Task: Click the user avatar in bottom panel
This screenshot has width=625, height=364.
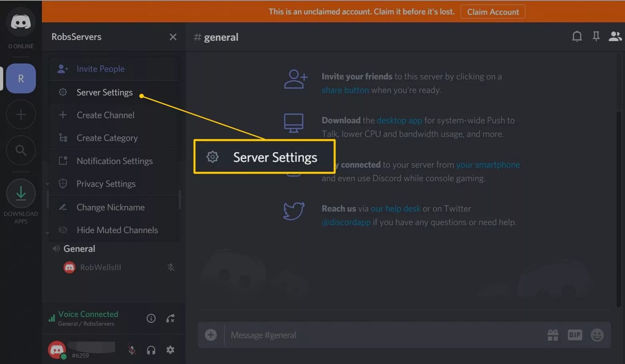Action: [x=57, y=350]
